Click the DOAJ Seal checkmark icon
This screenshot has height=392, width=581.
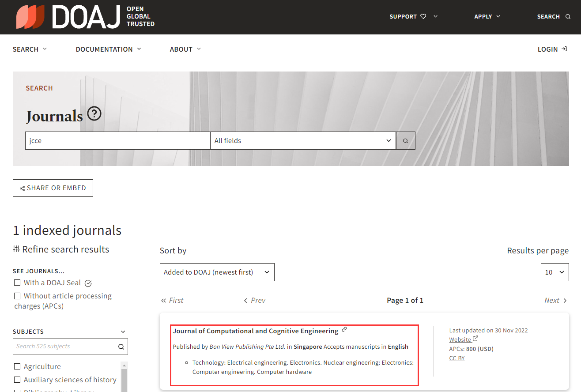point(88,283)
